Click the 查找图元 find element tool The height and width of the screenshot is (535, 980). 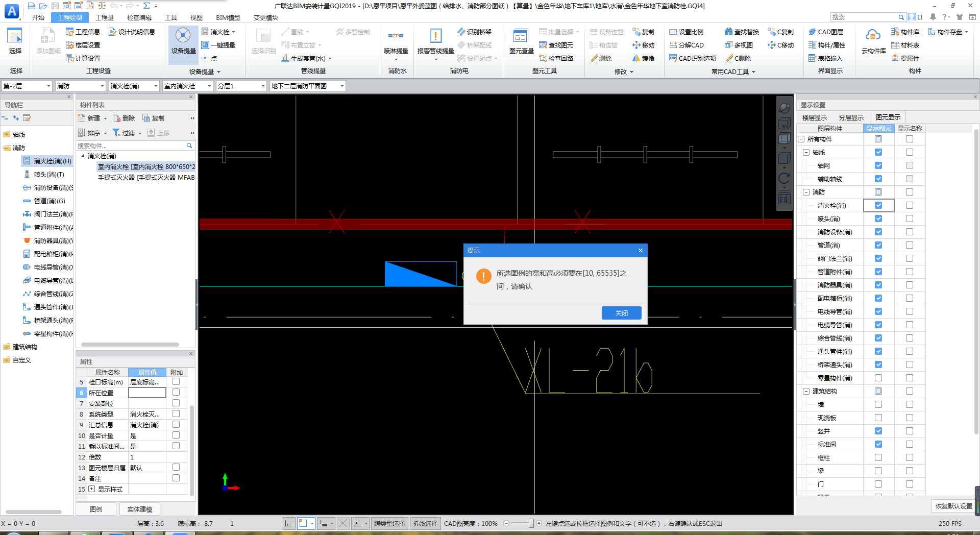point(556,45)
